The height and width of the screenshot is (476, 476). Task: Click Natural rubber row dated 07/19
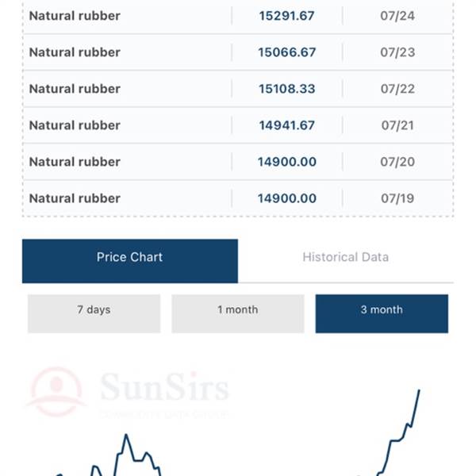(x=238, y=198)
